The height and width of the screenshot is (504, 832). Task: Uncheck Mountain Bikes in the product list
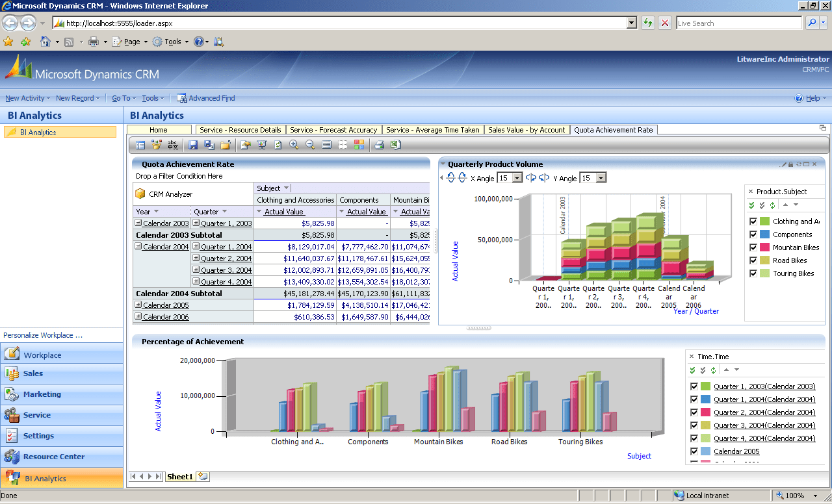754,247
